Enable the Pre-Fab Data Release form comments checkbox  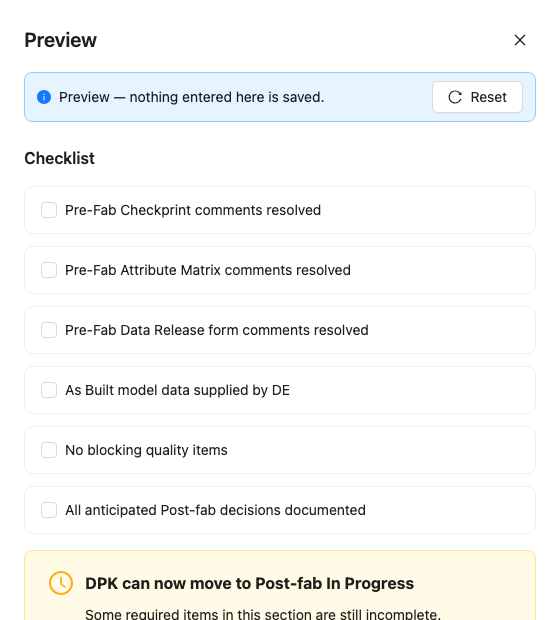49,330
